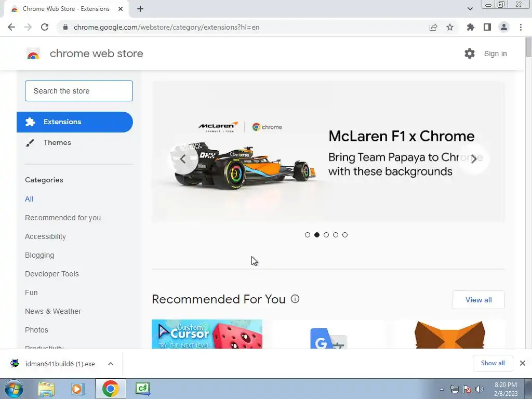The image size is (532, 399).
Task: Launch Windows Explorer from taskbar
Action: tap(46, 389)
